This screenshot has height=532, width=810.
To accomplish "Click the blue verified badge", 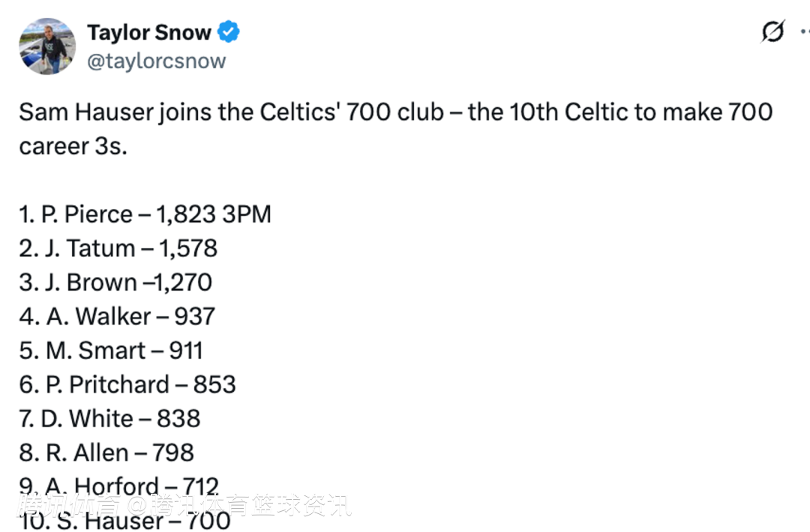I will click(x=229, y=33).
